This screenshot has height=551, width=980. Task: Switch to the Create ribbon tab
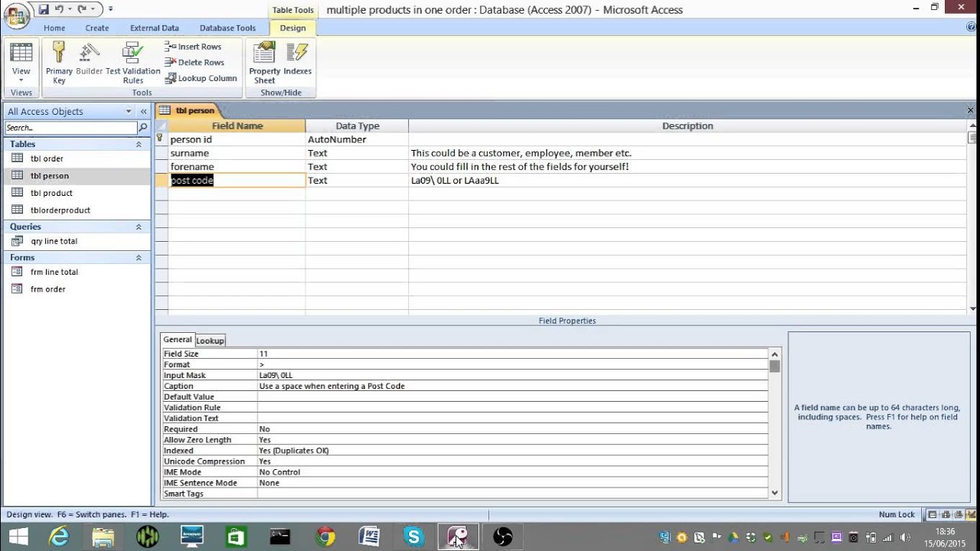97,28
